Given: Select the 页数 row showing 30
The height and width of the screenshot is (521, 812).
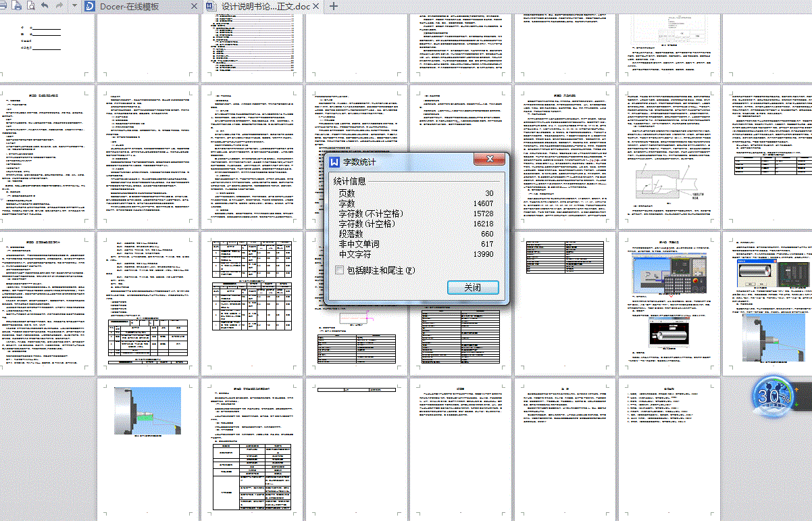Looking at the screenshot, I should coord(416,193).
